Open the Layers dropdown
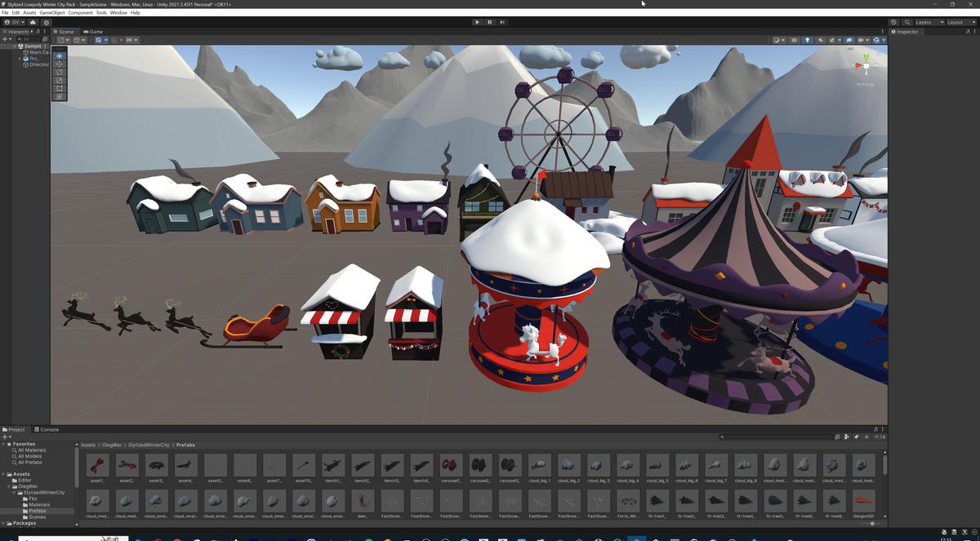 coord(929,22)
